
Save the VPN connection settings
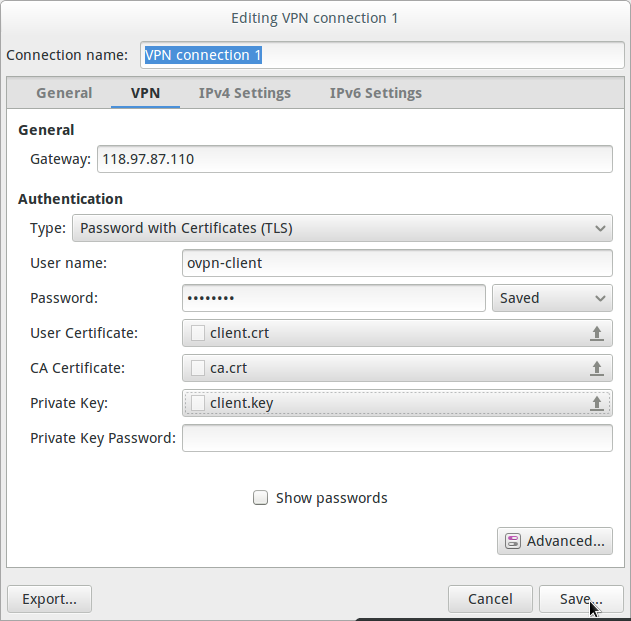tap(581, 599)
